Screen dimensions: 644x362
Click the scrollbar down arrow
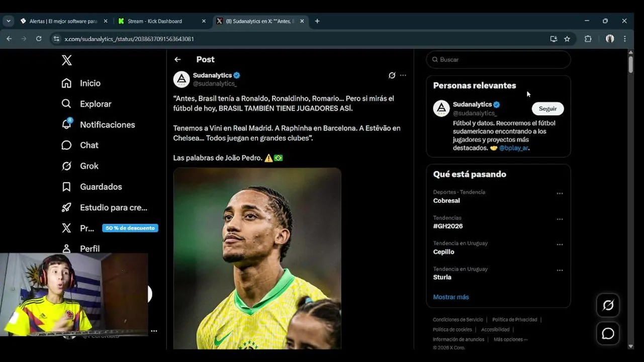(631, 346)
